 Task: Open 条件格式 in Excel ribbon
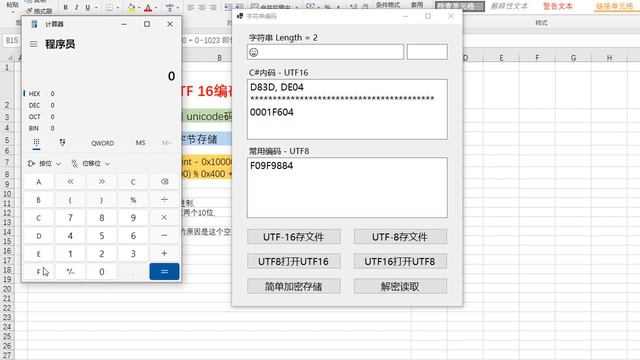388,5
